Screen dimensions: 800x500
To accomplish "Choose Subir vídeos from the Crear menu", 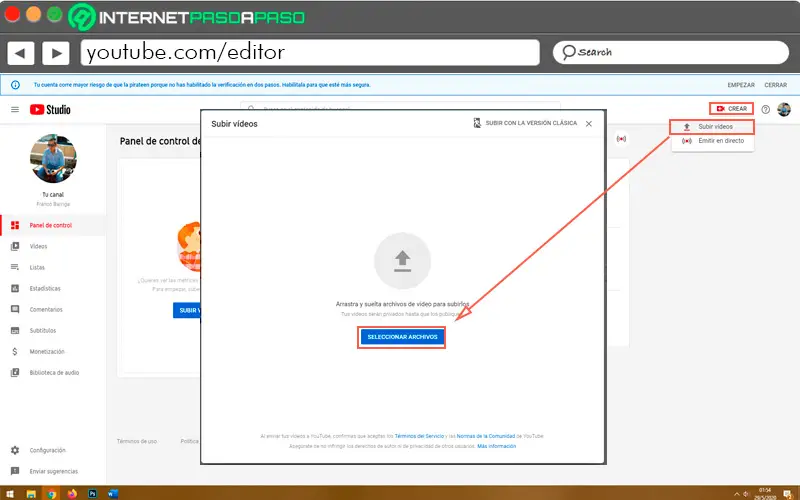I will [x=712, y=127].
